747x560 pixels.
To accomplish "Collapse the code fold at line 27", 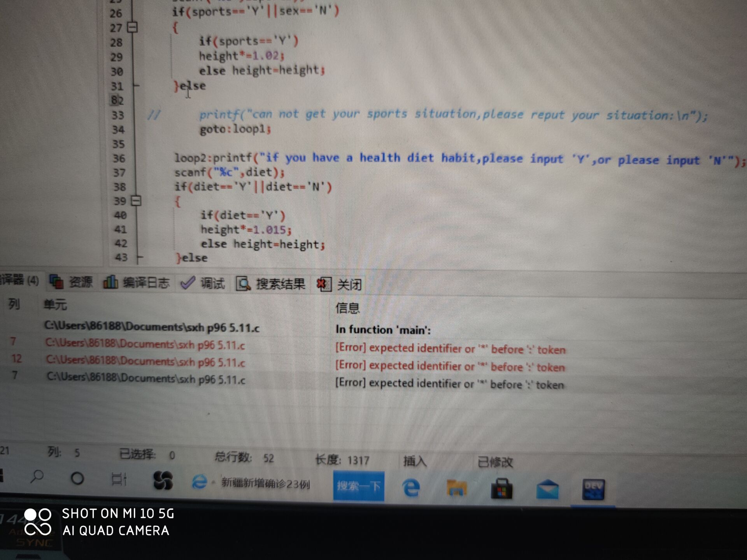I will (x=133, y=28).
